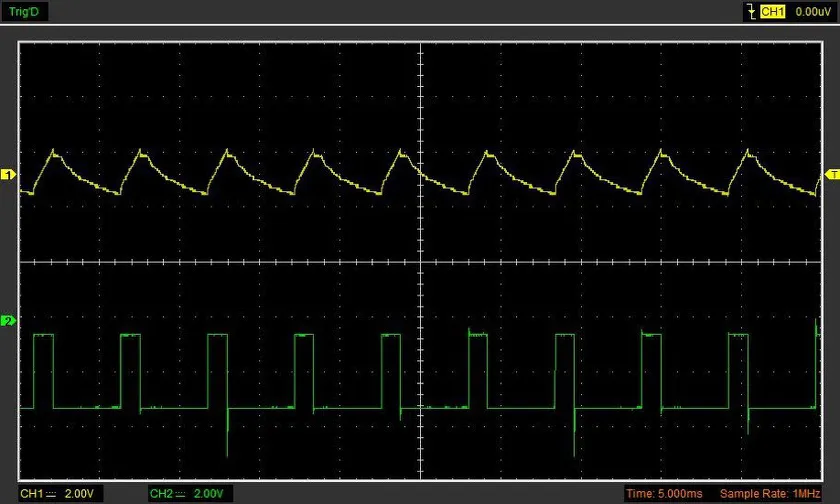
Task: Select the CH1 channel label
Action: pos(32,494)
